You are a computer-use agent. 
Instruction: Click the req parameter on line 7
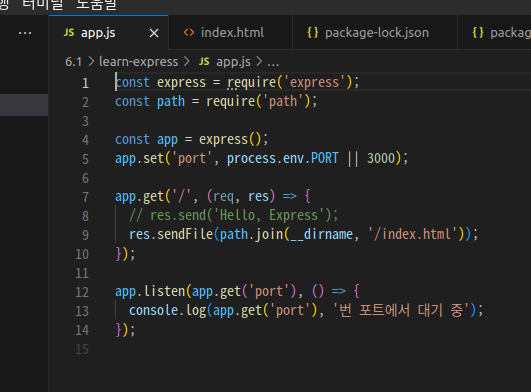coord(223,197)
